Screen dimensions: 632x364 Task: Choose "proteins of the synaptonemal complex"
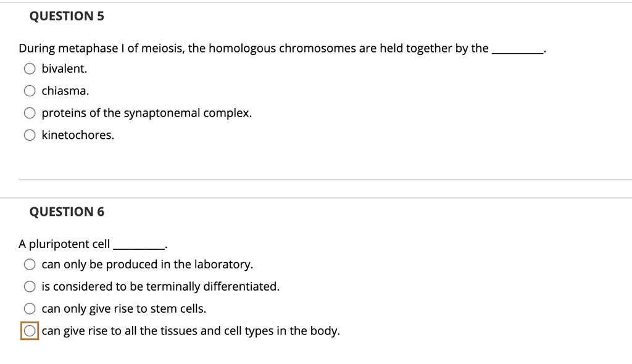(x=29, y=113)
